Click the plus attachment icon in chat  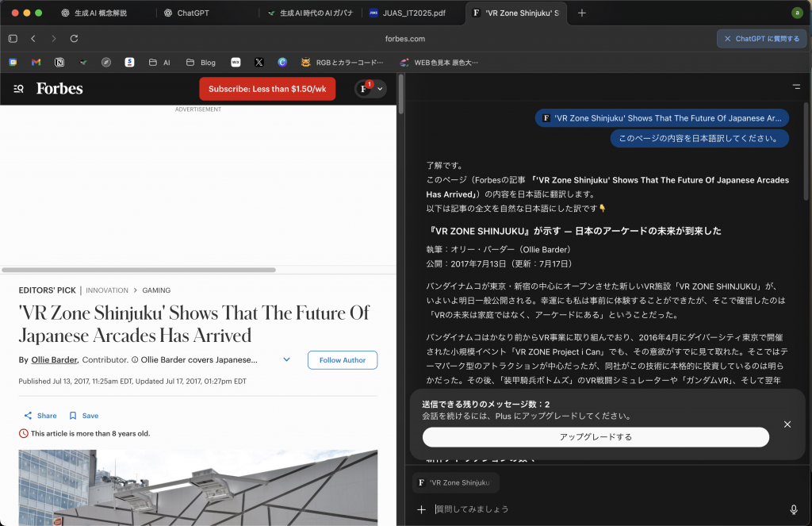coord(421,509)
